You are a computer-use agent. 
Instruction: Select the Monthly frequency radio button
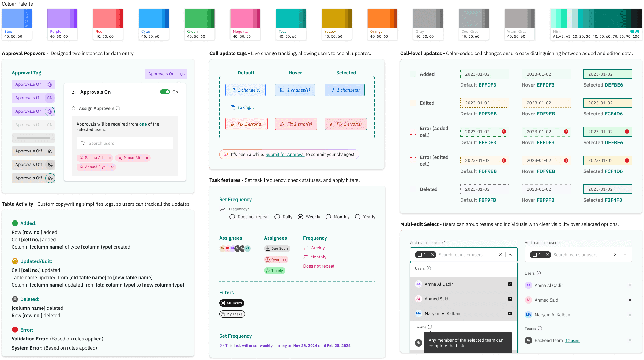328,217
